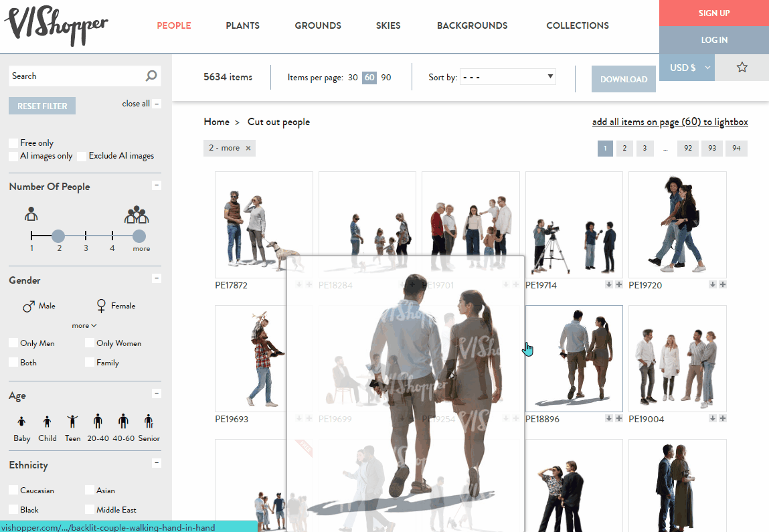Check the Asian ethnicity box

(x=89, y=490)
